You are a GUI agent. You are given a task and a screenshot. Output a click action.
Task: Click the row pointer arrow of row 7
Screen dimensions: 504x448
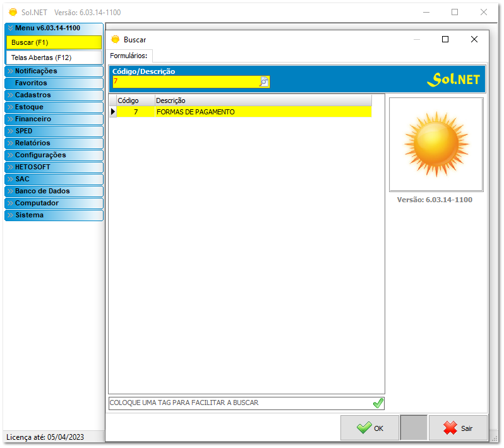pos(113,112)
